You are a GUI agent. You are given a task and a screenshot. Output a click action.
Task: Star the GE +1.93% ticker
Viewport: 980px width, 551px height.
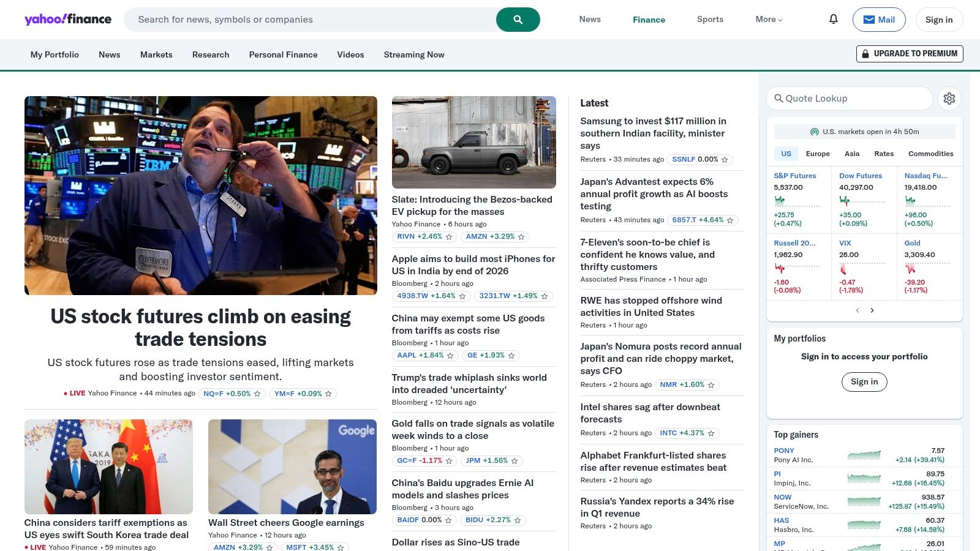[x=511, y=356]
